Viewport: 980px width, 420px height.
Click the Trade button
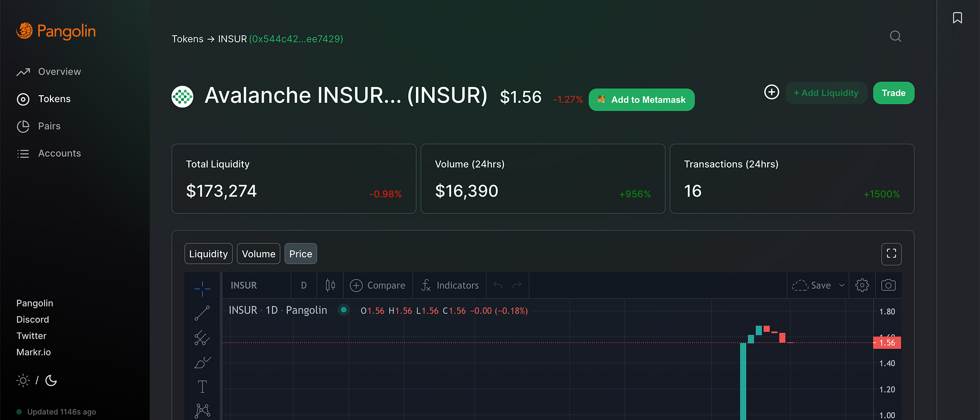tap(893, 93)
